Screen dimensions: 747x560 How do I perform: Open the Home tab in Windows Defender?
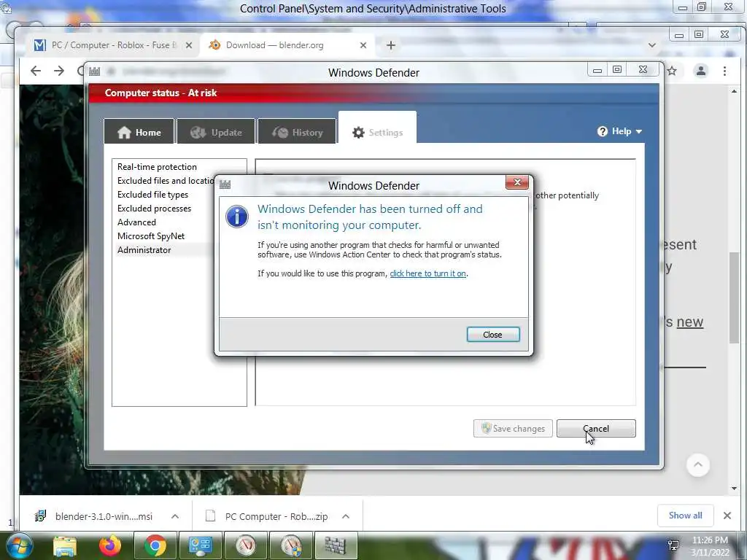139,131
